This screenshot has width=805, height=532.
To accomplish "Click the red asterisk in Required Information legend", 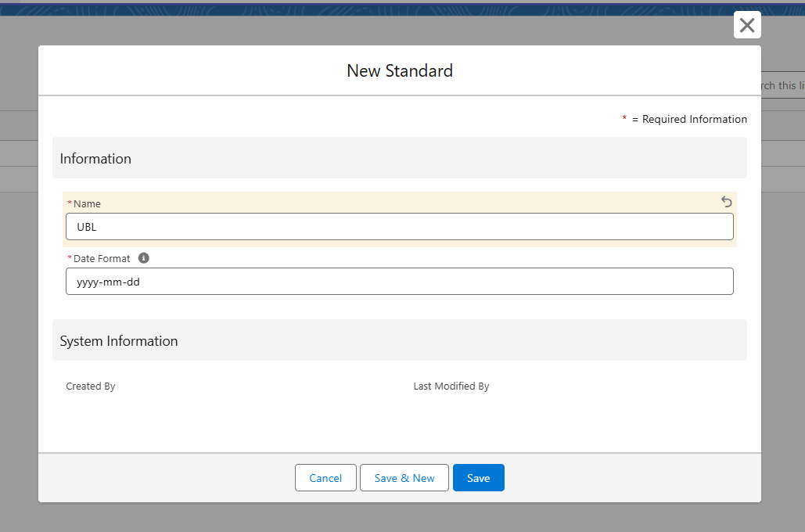I will [x=624, y=119].
